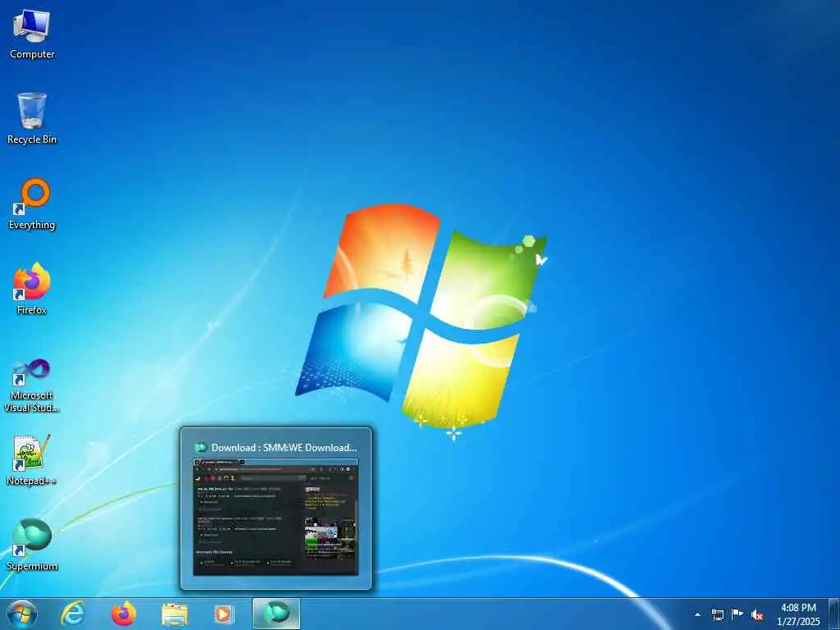The height and width of the screenshot is (630, 840).
Task: Click the muted volume tray icon
Action: [757, 615]
